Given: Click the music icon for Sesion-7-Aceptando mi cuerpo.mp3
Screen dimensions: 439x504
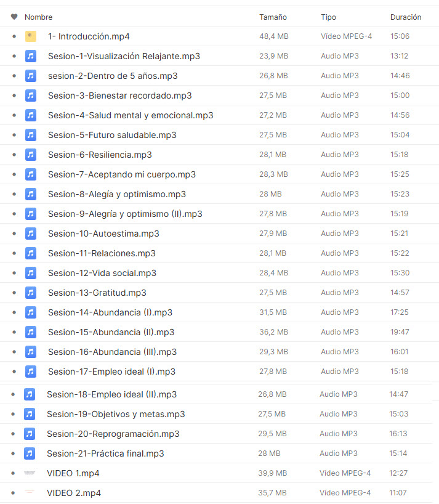Looking at the screenshot, I should (x=31, y=174).
